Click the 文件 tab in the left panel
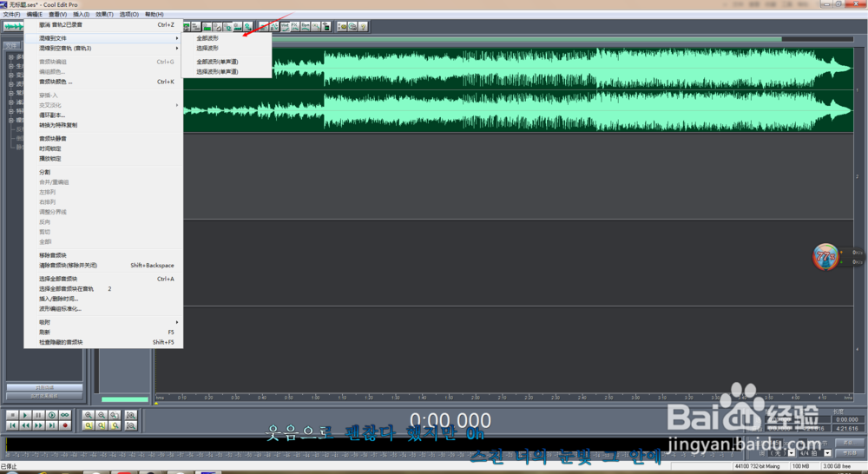The width and height of the screenshot is (868, 474). 11,45
